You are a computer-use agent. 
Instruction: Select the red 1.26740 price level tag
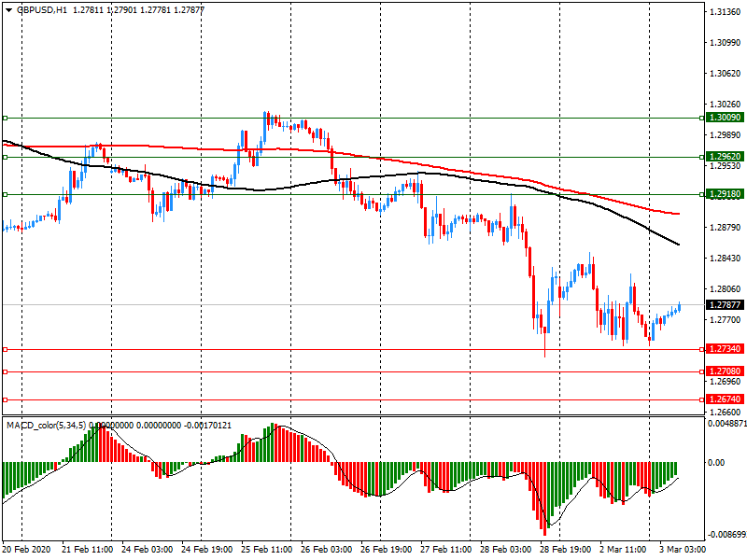(725, 399)
